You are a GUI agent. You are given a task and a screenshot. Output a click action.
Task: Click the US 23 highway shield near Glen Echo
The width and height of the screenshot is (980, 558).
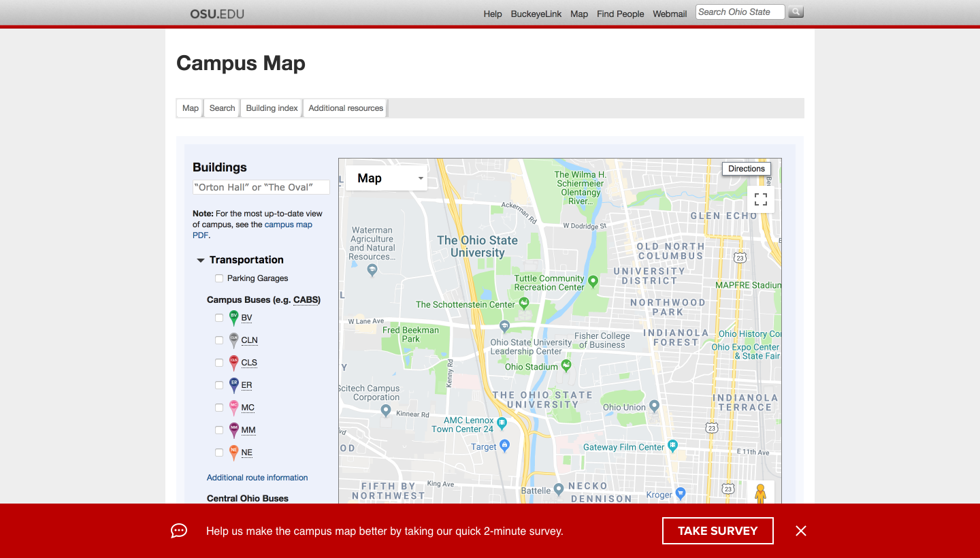tap(740, 257)
